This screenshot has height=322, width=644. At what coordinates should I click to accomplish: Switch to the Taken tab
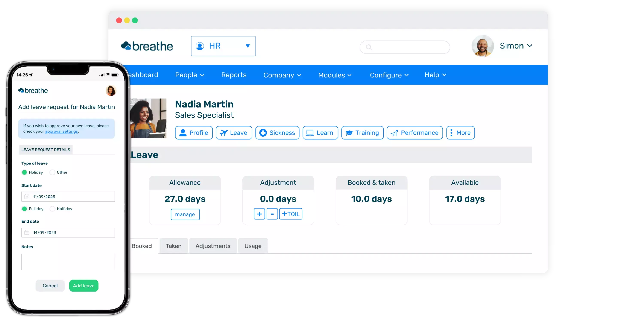point(173,246)
